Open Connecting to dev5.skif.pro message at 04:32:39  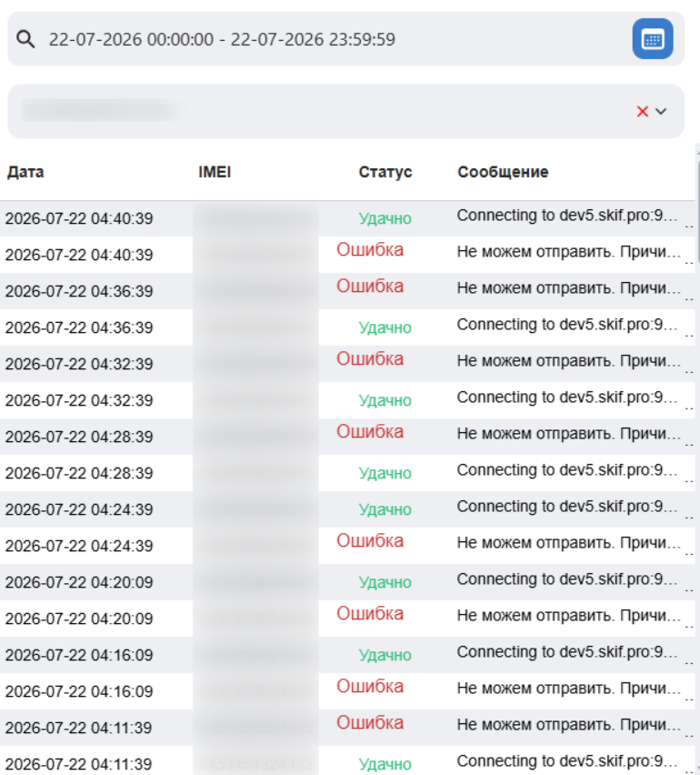click(x=567, y=398)
